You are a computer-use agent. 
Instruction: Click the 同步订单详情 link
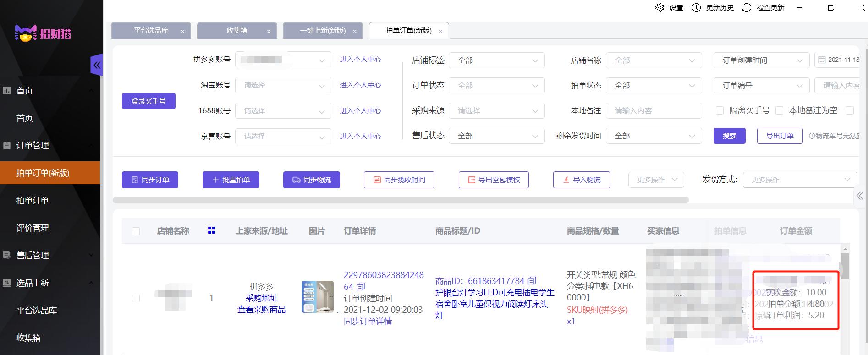(368, 322)
